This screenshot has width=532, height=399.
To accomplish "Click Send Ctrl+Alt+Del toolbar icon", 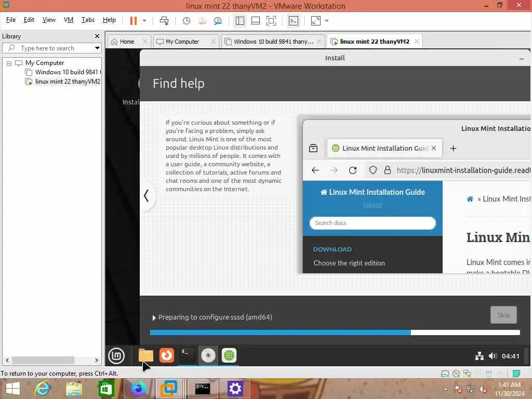I will pyautogui.click(x=164, y=21).
